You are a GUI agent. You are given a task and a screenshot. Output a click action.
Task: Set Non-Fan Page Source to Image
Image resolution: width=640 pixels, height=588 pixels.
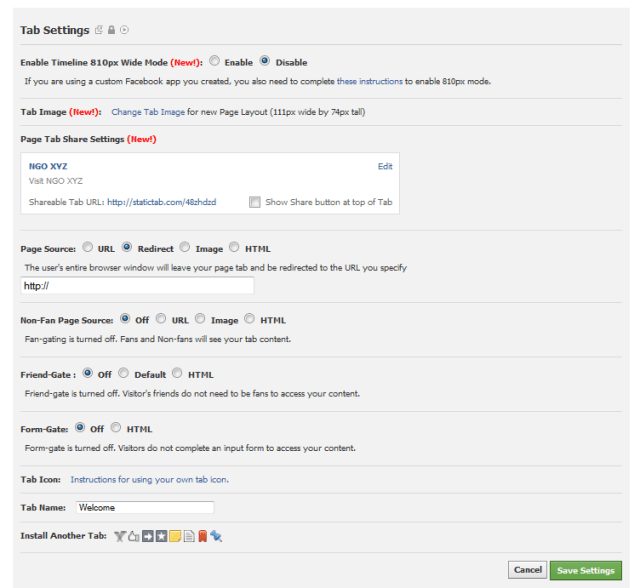200,318
